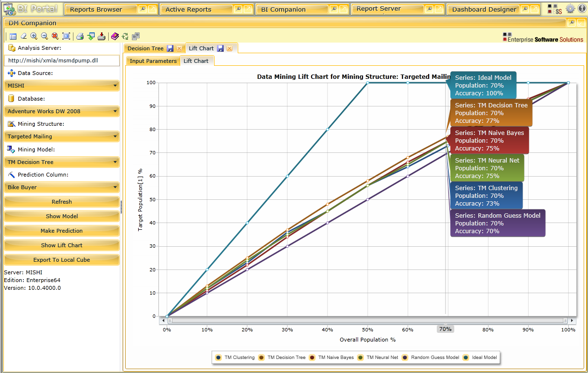Click the green arrow export icon
Image resolution: width=588 pixels, height=373 pixels.
[x=91, y=36]
